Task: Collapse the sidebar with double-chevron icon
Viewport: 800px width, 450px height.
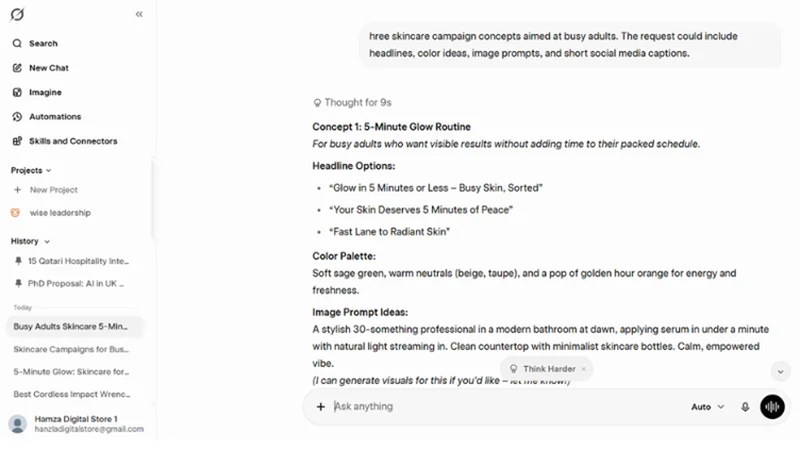Action: tap(139, 14)
